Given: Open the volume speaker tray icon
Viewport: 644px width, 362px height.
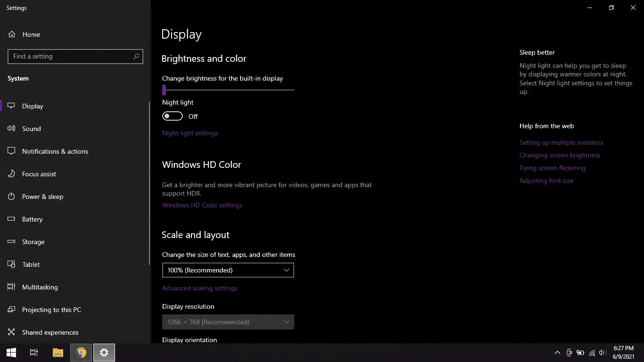Looking at the screenshot, I should [x=602, y=353].
